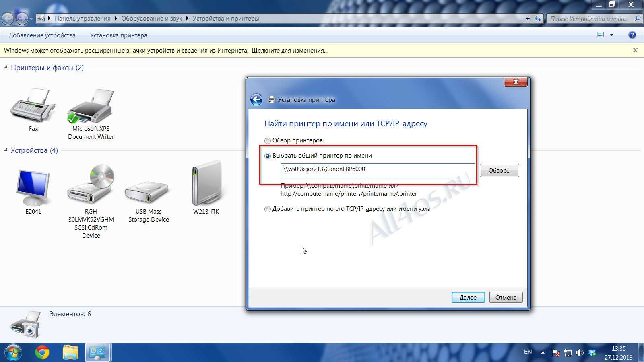This screenshot has width=644, height=362.
Task: Click the Устройства (4) heading
Action: [34, 150]
